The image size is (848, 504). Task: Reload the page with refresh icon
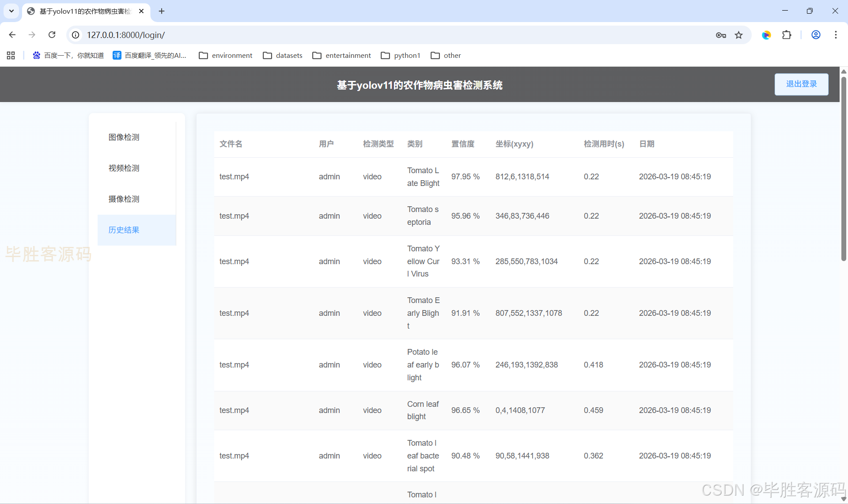click(52, 35)
